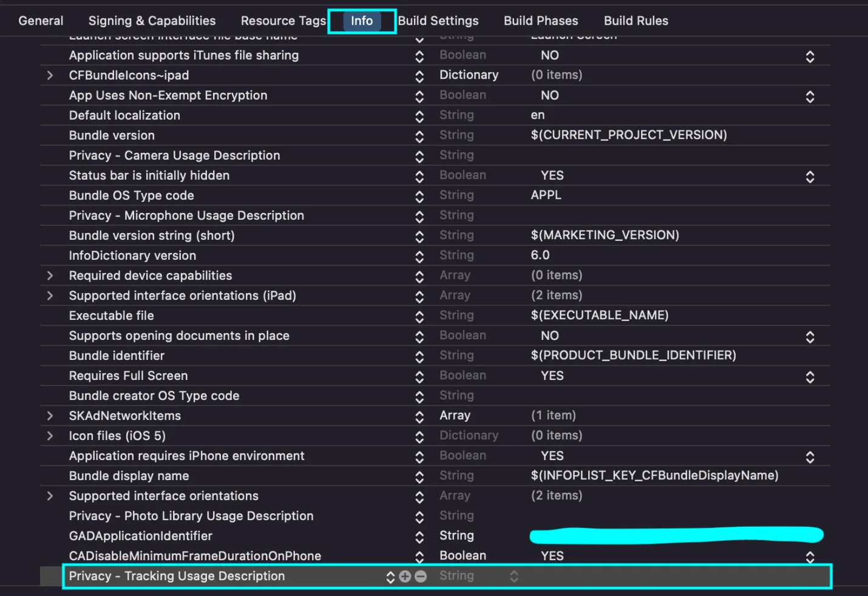The height and width of the screenshot is (596, 868).
Task: Open the Signing & Capabilities tab
Action: coord(152,21)
